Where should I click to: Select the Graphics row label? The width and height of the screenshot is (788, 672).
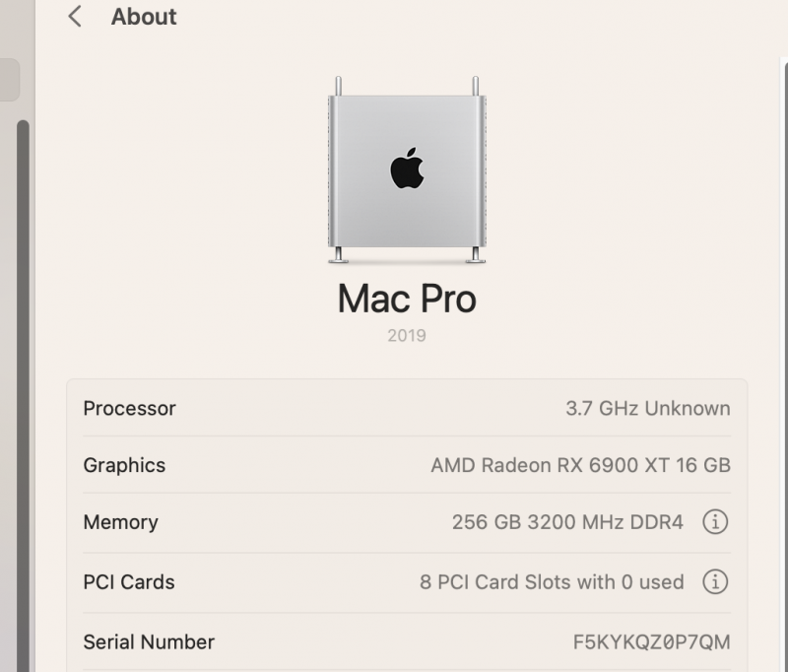[x=124, y=465]
